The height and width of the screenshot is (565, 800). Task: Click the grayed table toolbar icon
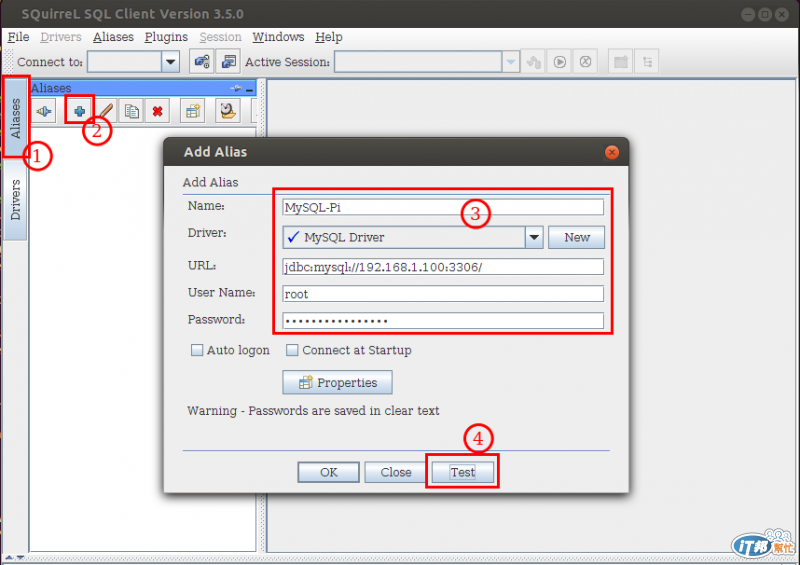tap(621, 62)
